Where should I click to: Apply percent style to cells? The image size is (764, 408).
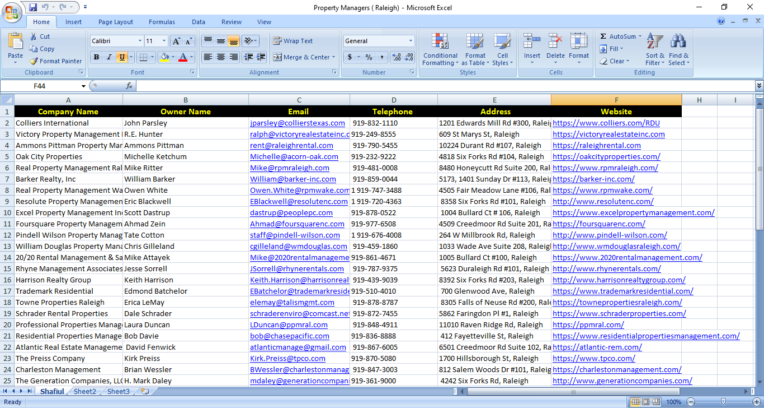369,57
